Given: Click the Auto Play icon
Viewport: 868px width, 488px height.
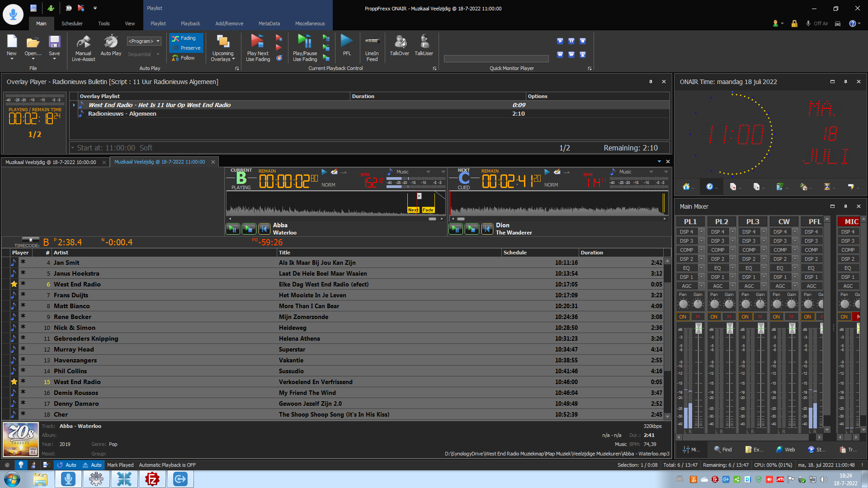Looking at the screenshot, I should [x=111, y=45].
